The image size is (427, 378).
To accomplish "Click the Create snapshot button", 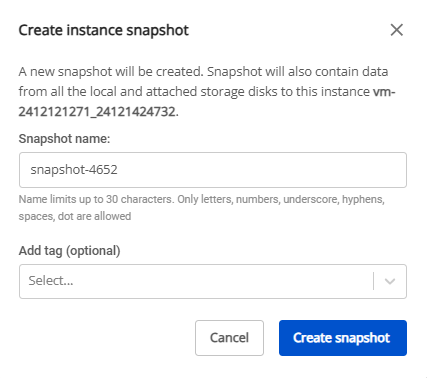I will click(x=343, y=338).
